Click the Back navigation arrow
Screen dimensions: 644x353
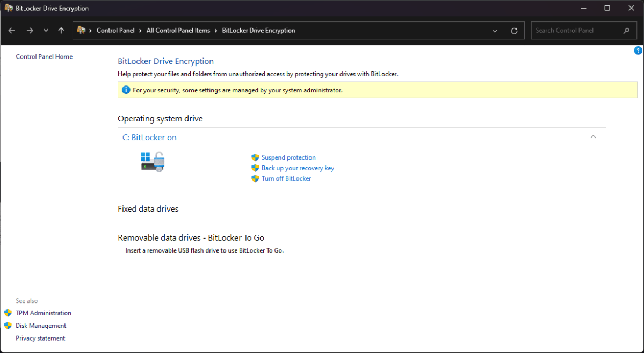[12, 31]
